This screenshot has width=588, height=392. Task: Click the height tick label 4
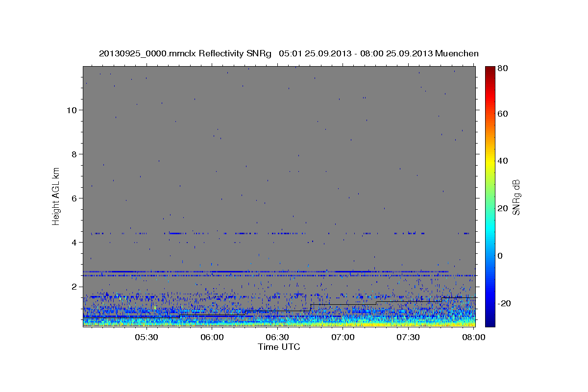pyautogui.click(x=73, y=242)
